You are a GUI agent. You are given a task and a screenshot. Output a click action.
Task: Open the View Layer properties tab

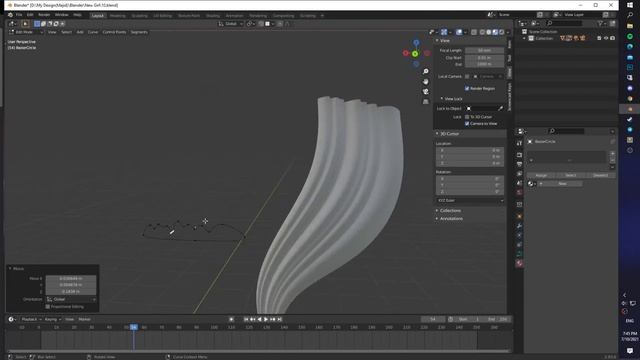click(519, 174)
